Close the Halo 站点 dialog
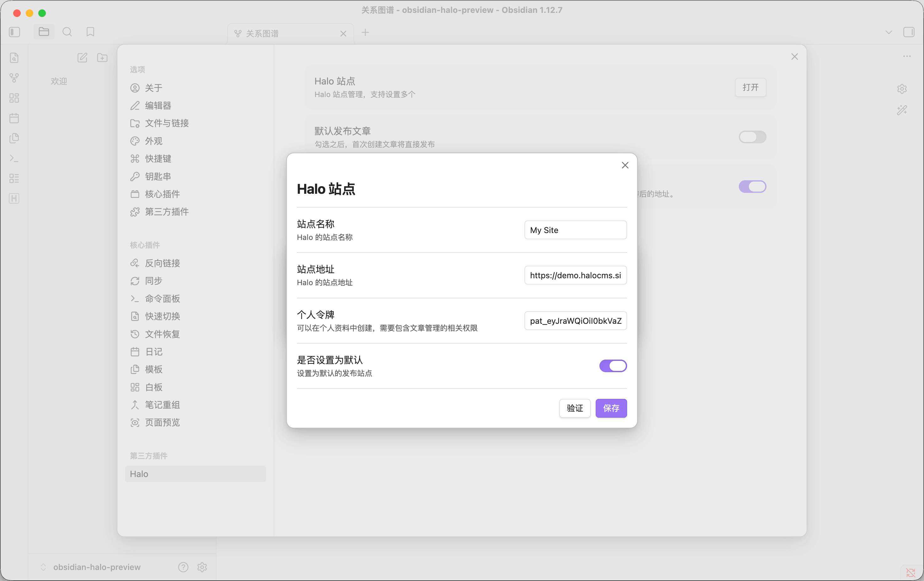Screen dimensions: 924x581 click(625, 165)
